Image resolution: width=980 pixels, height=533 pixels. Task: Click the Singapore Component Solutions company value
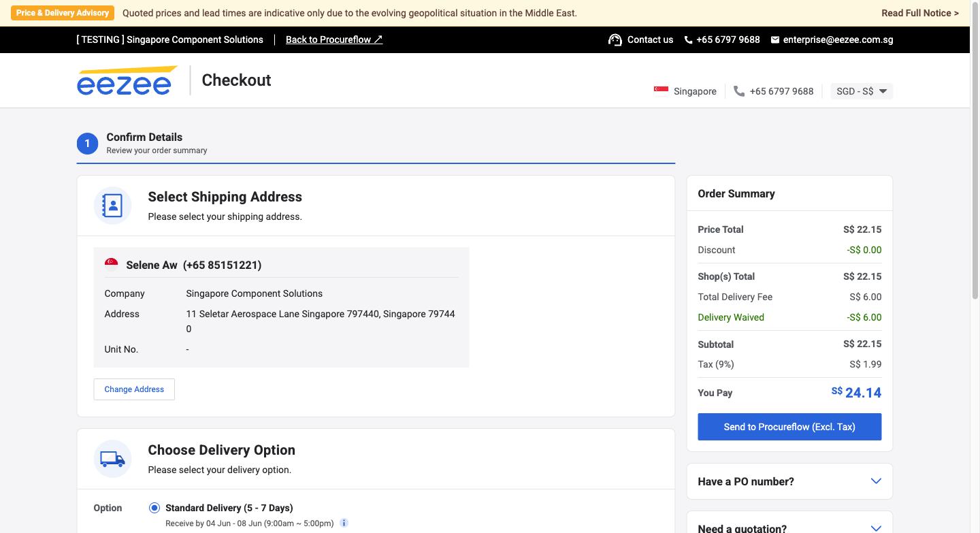[255, 293]
